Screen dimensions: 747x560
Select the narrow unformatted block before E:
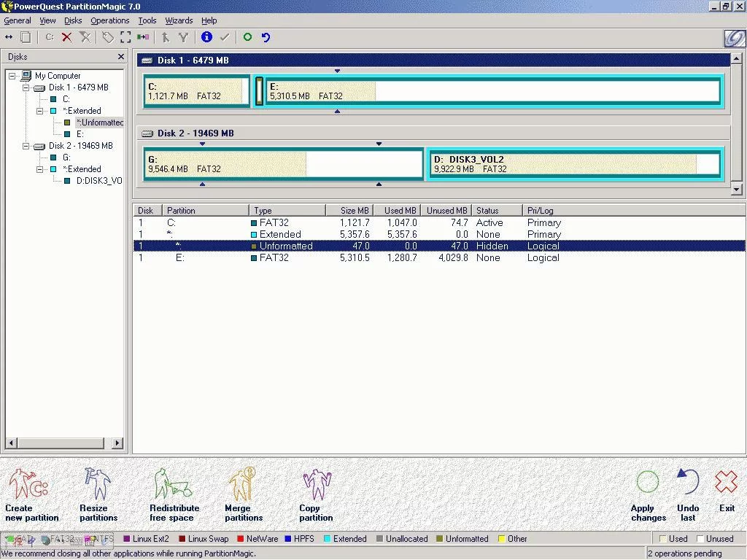[x=259, y=91]
